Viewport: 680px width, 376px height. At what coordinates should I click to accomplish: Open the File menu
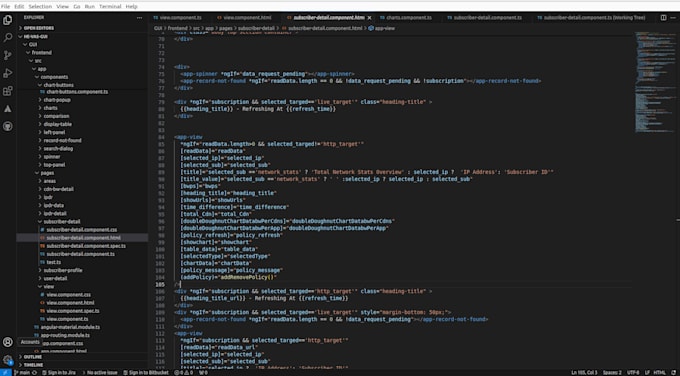pyautogui.click(x=5, y=7)
